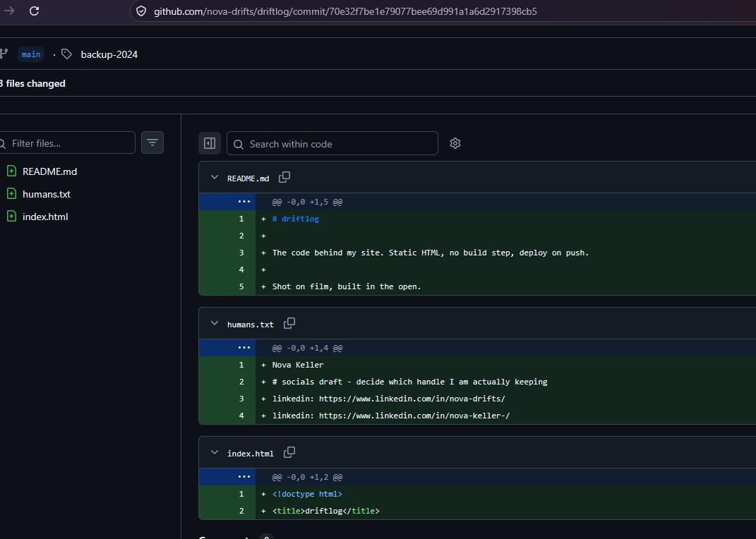The width and height of the screenshot is (756, 539).
Task: Click the '# driftlog' line in README.md
Action: click(x=296, y=219)
